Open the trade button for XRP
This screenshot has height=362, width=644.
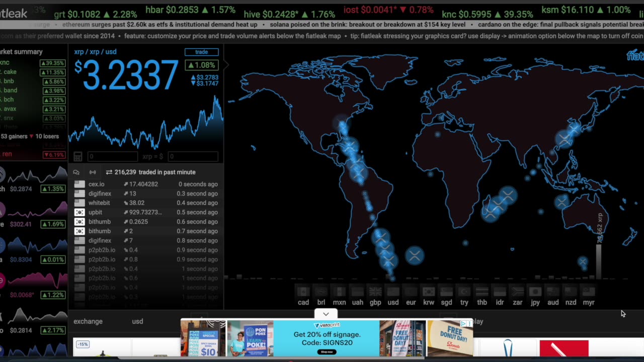pos(201,52)
